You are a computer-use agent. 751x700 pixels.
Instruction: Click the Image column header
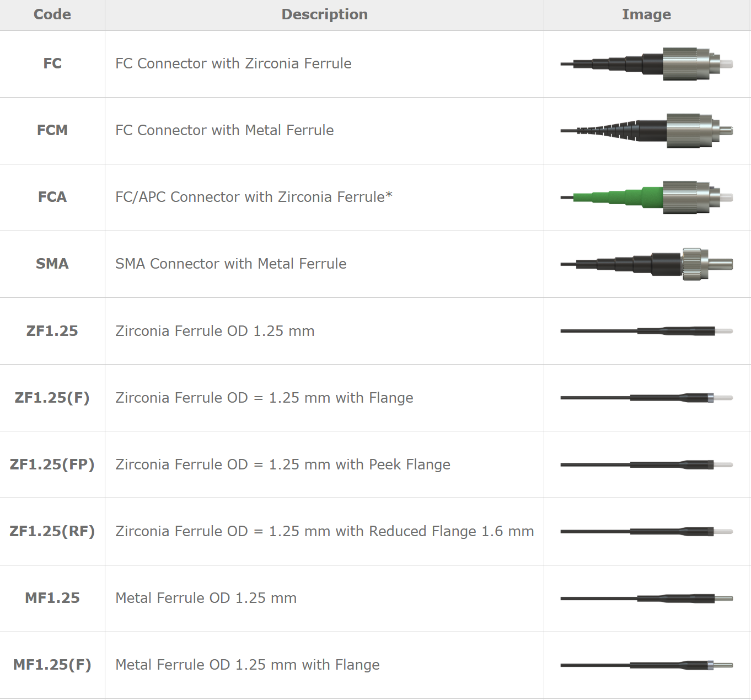click(x=646, y=14)
